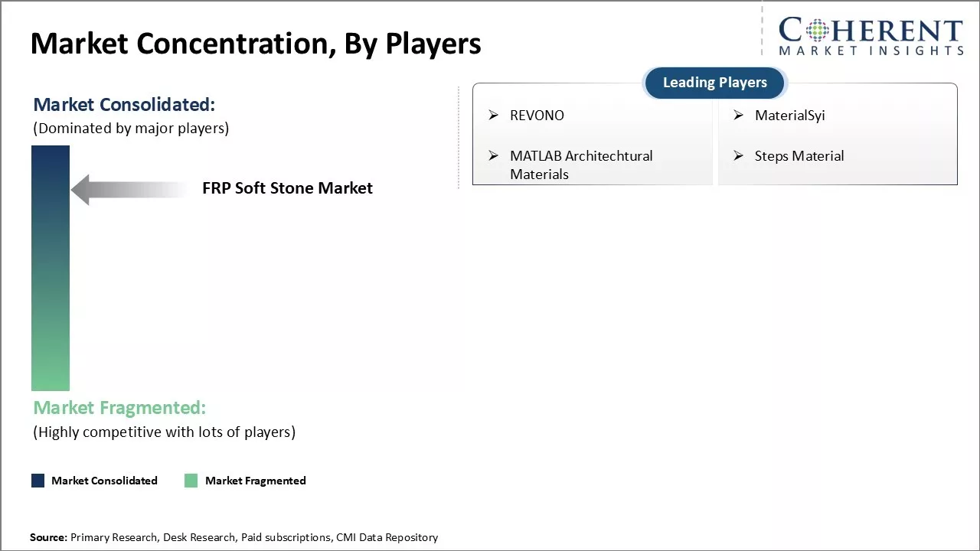
Task: Select the MaterialSyi player entry
Action: [789, 116]
